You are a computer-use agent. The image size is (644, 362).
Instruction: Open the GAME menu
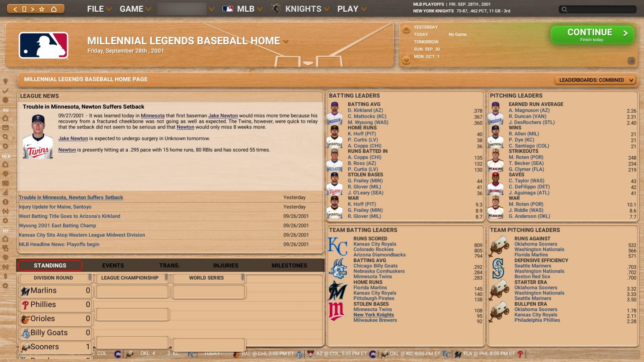[x=135, y=9]
